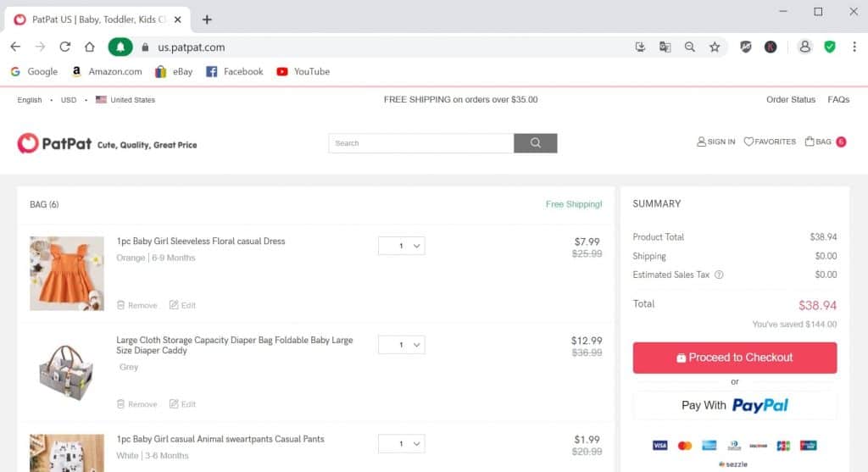Go back with the browser back arrow

[x=15, y=47]
